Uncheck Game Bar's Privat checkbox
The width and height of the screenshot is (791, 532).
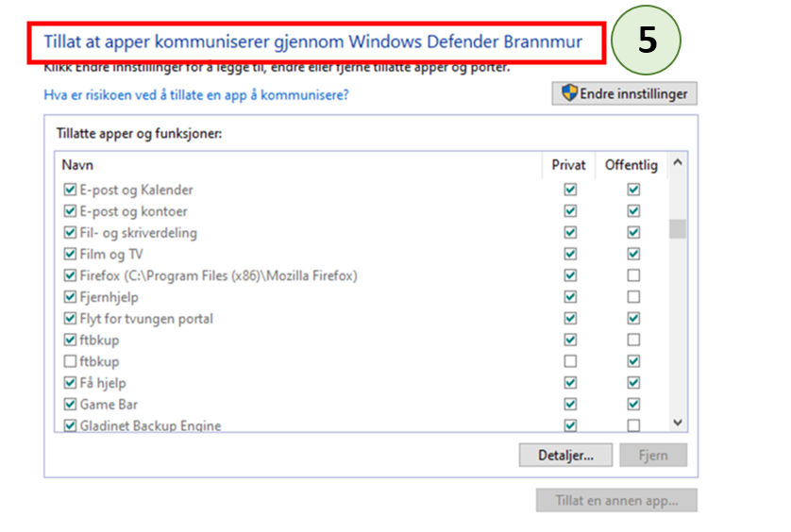[569, 405]
